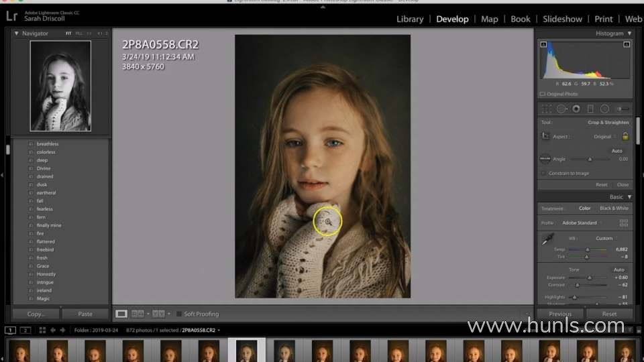Open the Before/After left-right options arrow

tap(148, 314)
